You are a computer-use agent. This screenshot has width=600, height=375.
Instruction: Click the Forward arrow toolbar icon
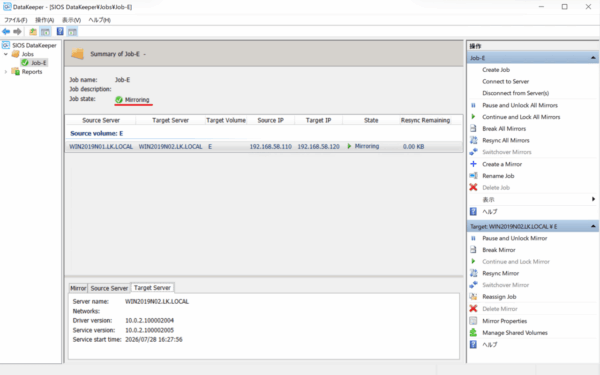(17, 31)
